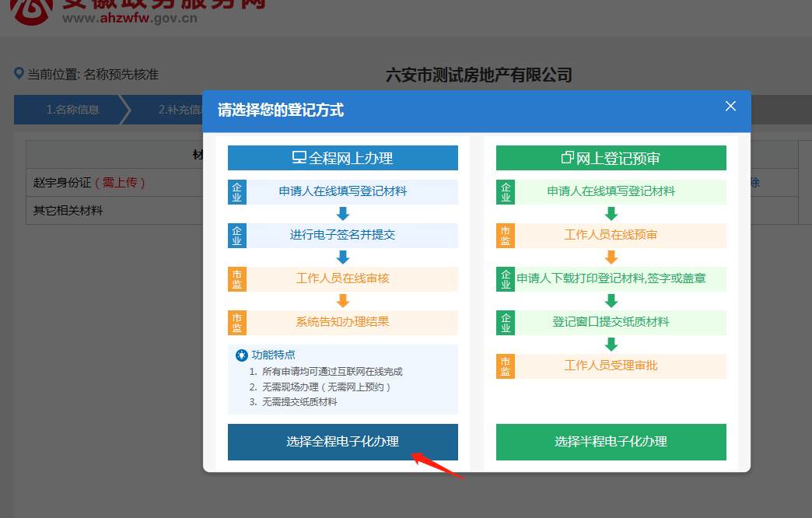This screenshot has height=518, width=812.
Task: Click the 系统告知办理结果 step box
Action: coord(342,322)
